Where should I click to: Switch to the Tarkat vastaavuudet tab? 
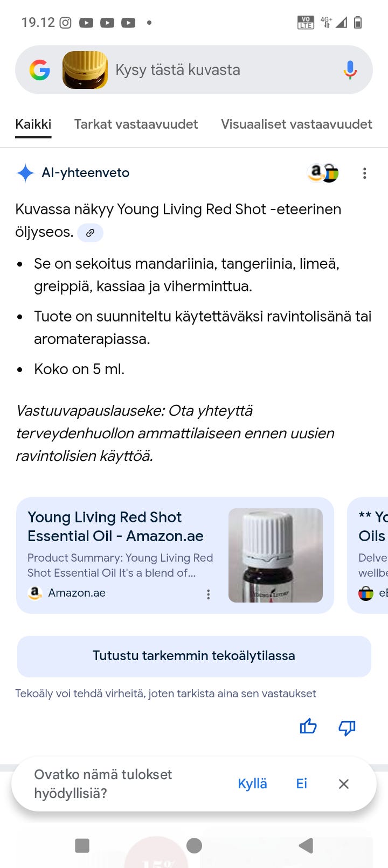coord(136,124)
